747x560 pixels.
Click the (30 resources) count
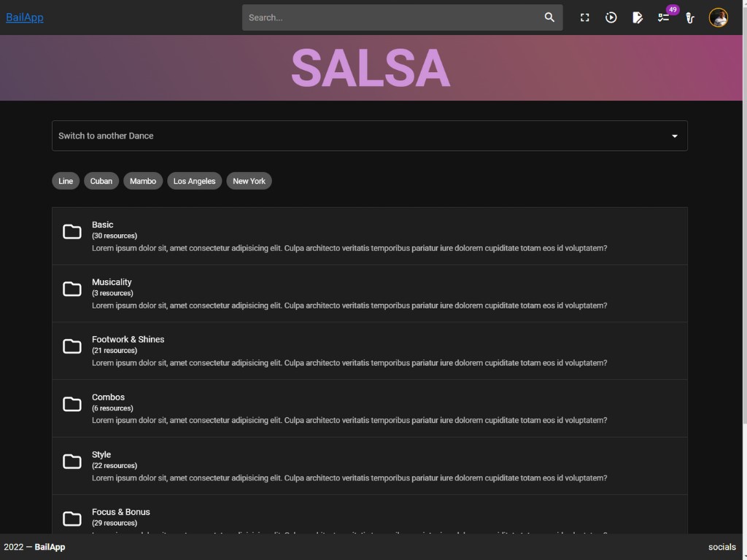click(115, 236)
